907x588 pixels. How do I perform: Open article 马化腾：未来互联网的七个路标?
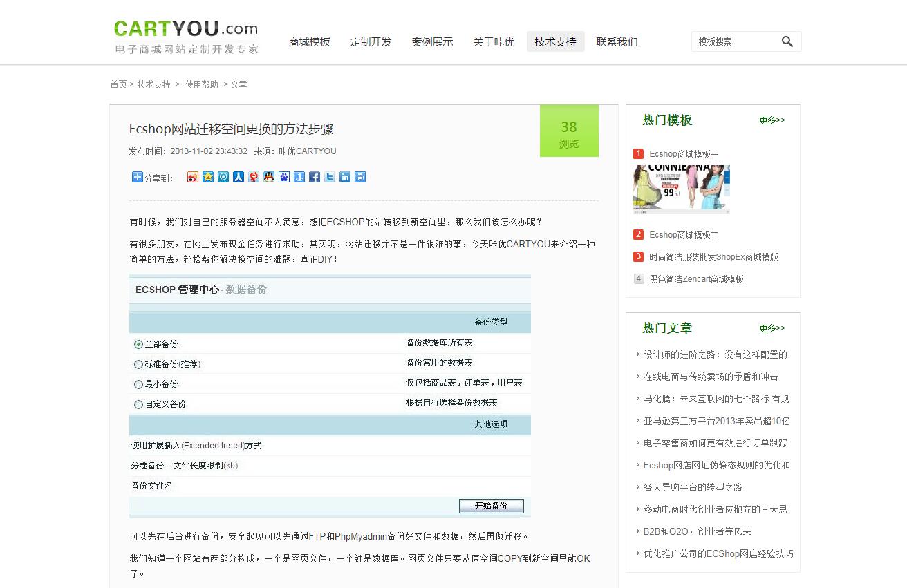click(716, 399)
